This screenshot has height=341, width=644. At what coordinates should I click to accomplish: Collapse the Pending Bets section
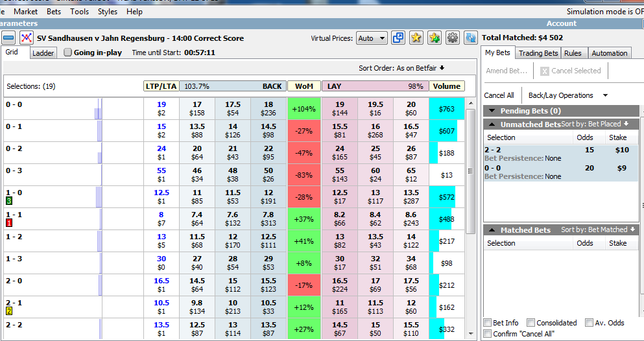pos(492,111)
